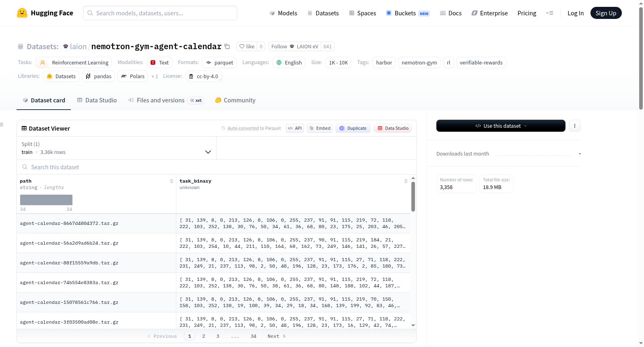Open Docs in the top navigation
This screenshot has width=644, height=347.
point(451,13)
